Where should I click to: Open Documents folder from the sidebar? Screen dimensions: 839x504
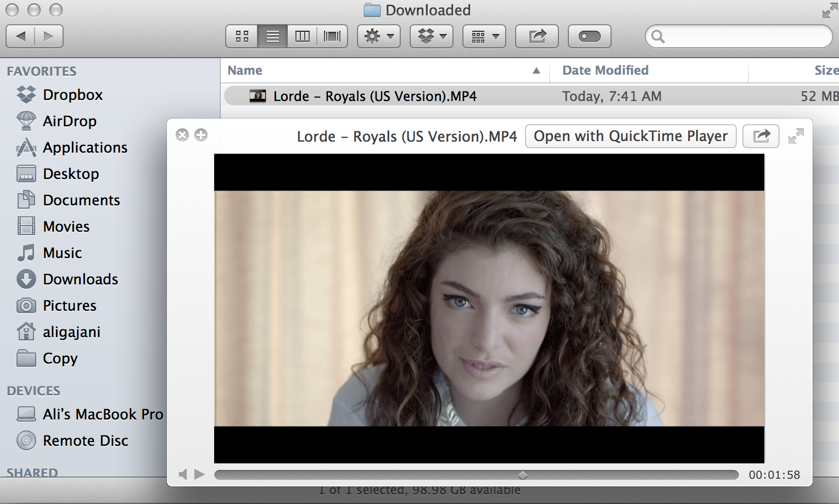point(81,200)
